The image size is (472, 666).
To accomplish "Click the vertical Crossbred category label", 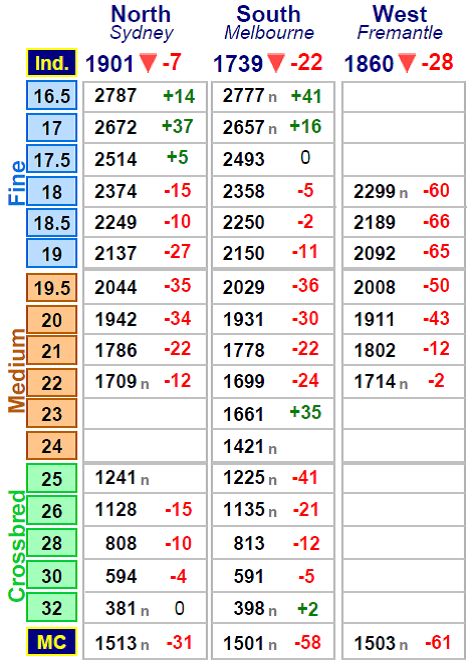I will pyautogui.click(x=17, y=546).
